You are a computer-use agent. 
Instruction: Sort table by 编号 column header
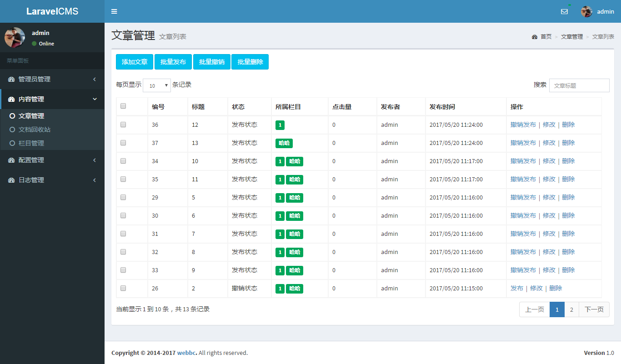click(x=168, y=107)
